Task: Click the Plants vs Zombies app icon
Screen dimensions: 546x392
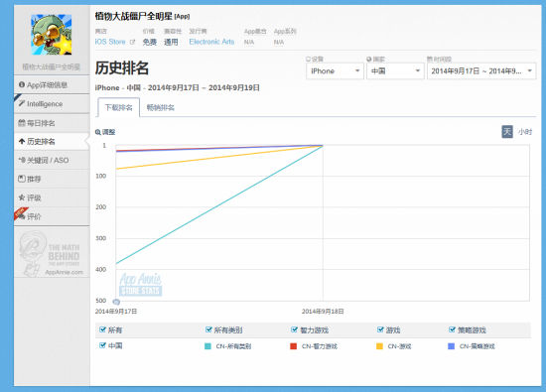Action: [x=52, y=35]
